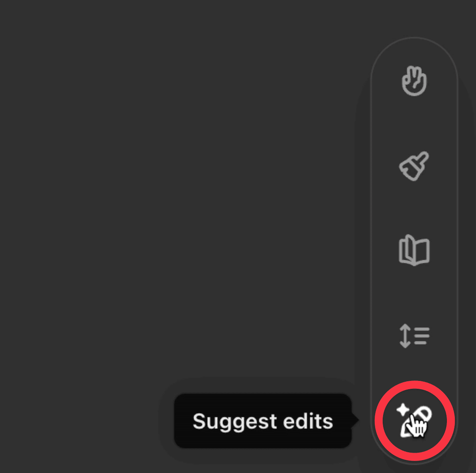Viewport: 476px width, 473px height.
Task: Activate the Suggest edits tool in the toolbar
Action: coord(414,421)
